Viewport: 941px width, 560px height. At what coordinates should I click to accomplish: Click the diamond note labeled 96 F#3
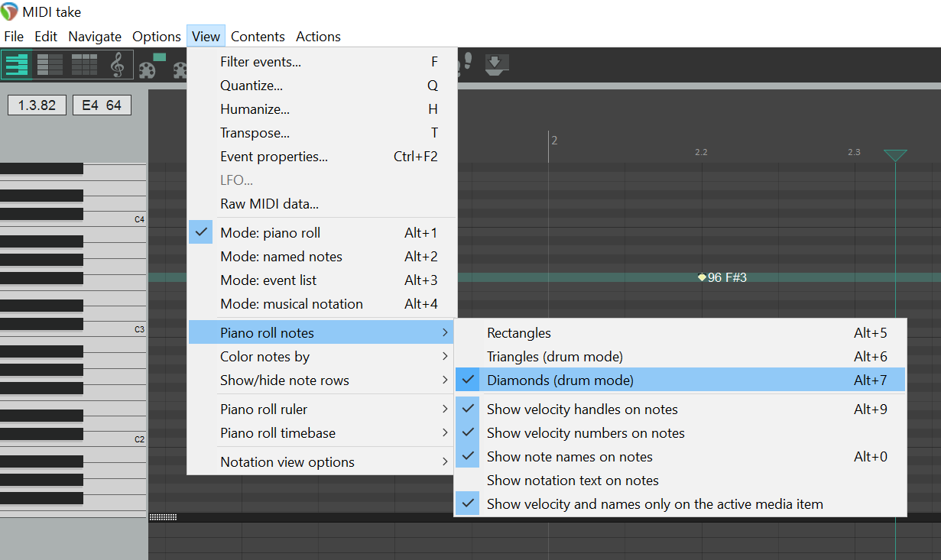[702, 277]
